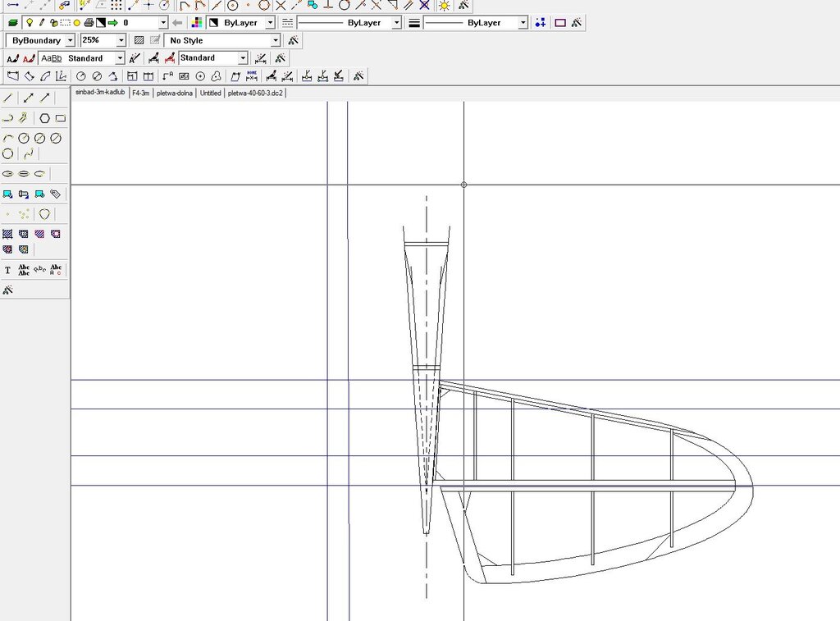Choose the Rectangle drawing tool

(61, 118)
